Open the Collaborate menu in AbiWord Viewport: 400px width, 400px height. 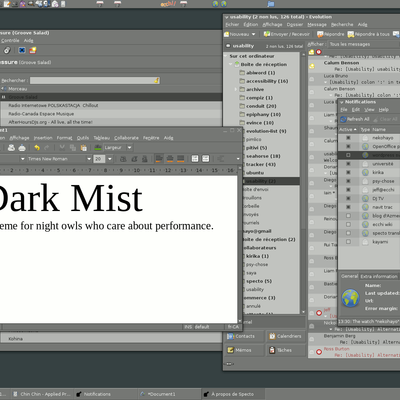(x=126, y=138)
